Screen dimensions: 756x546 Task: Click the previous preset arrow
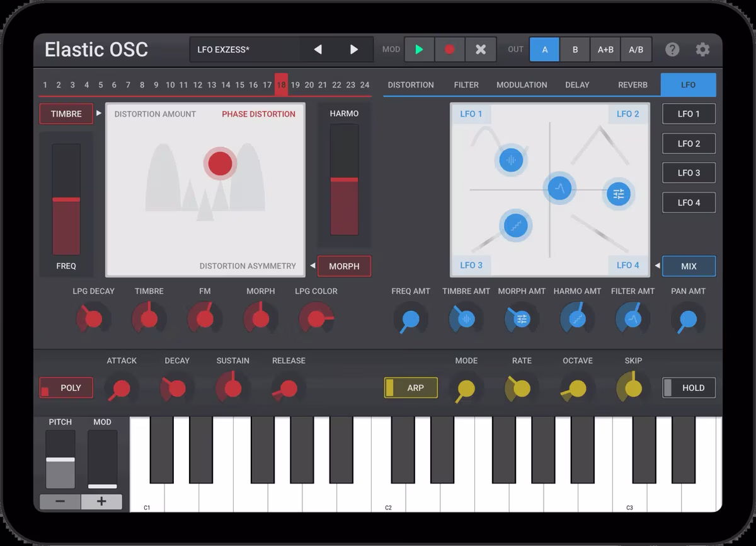coord(318,49)
